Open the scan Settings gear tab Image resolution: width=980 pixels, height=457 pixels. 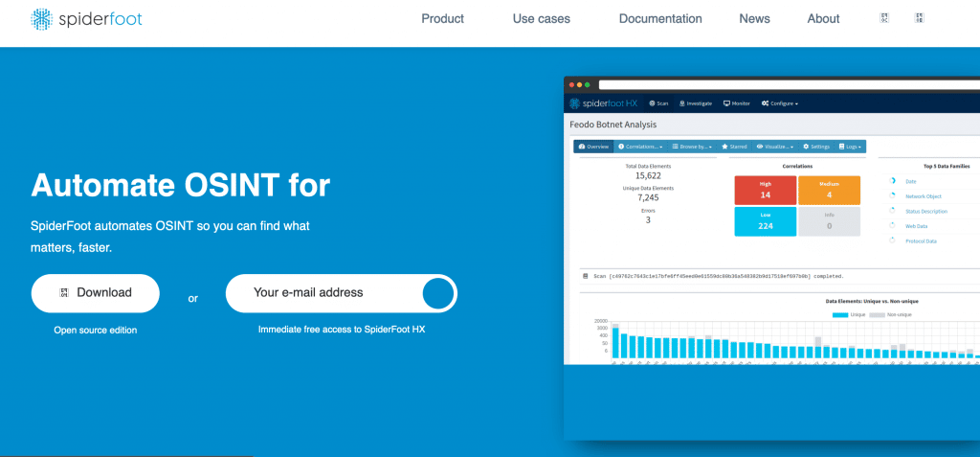tap(816, 147)
